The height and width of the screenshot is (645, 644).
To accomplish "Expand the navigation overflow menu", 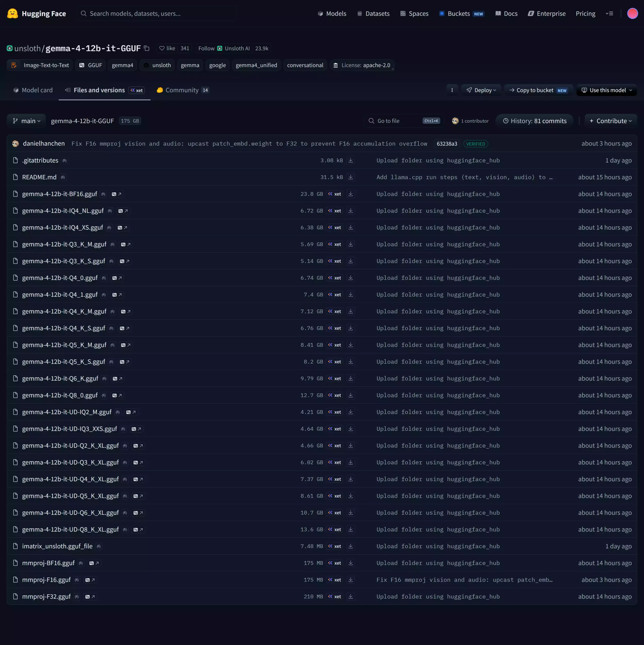I will (609, 14).
